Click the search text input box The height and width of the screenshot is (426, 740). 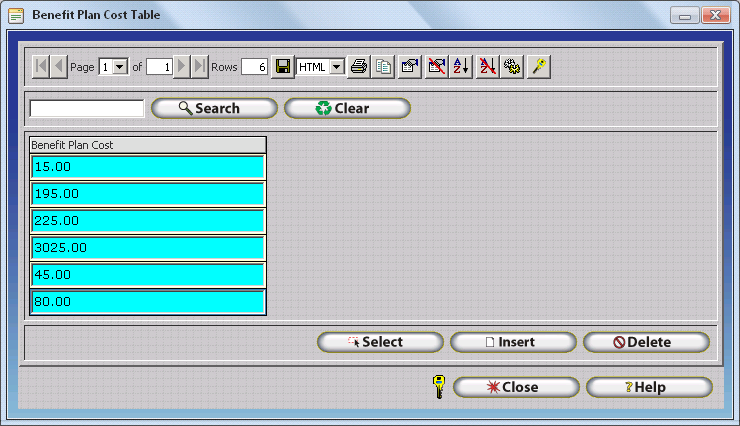coord(87,109)
